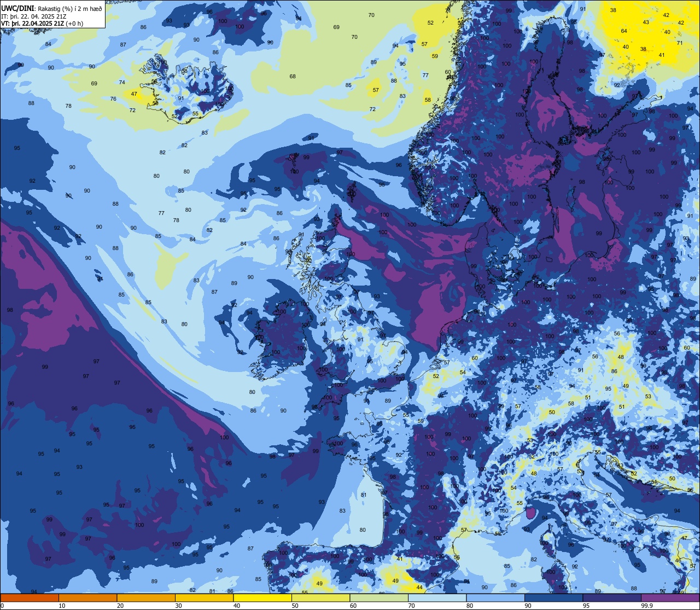Click the 44 value in eastern Spain
Screen dimensions: 700x610
[x=419, y=588]
